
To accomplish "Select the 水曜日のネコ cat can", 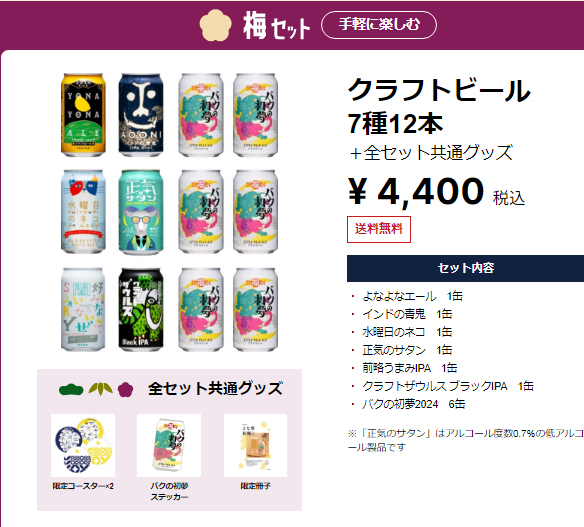I will [x=83, y=212].
